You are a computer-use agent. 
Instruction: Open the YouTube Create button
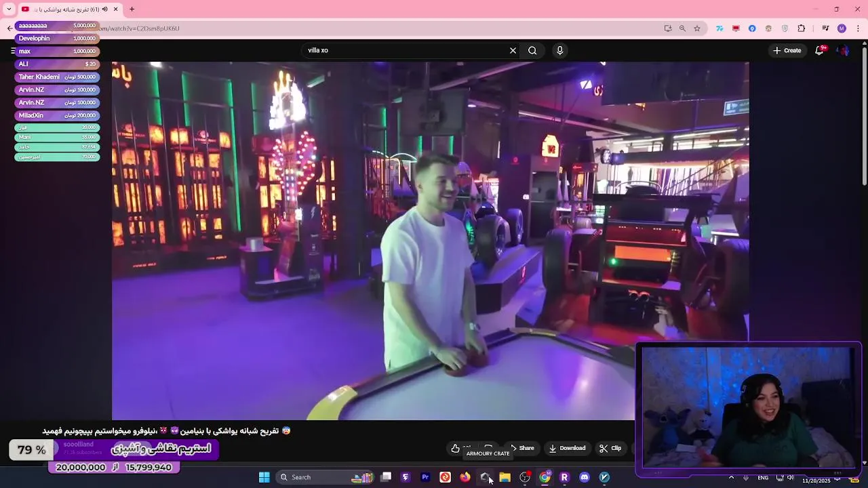pos(787,50)
